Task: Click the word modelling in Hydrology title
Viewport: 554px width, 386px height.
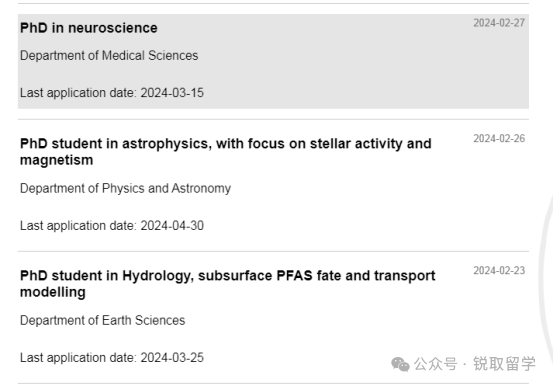Action: pyautogui.click(x=53, y=292)
